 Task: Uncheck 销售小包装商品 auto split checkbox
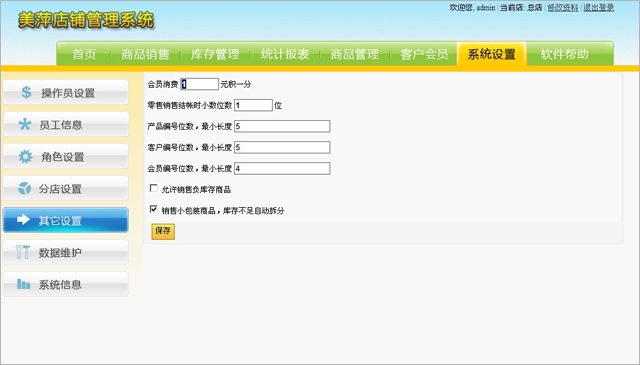point(153,209)
